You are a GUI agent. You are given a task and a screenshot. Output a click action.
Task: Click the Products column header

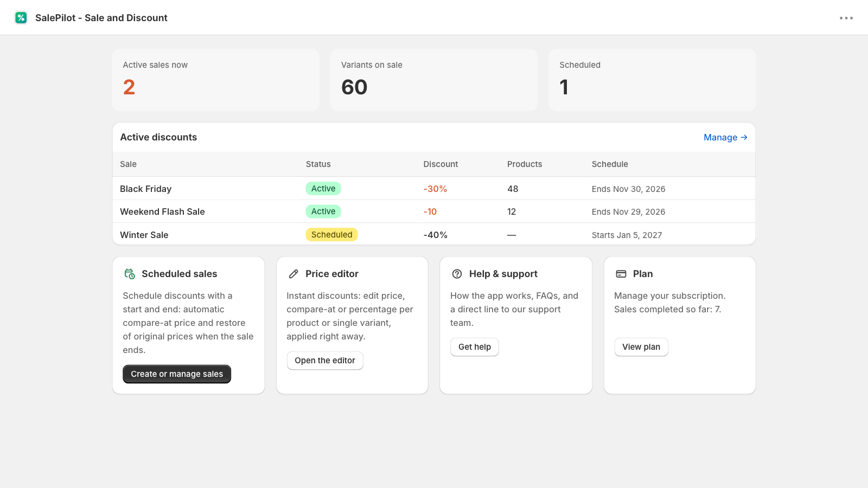(525, 164)
